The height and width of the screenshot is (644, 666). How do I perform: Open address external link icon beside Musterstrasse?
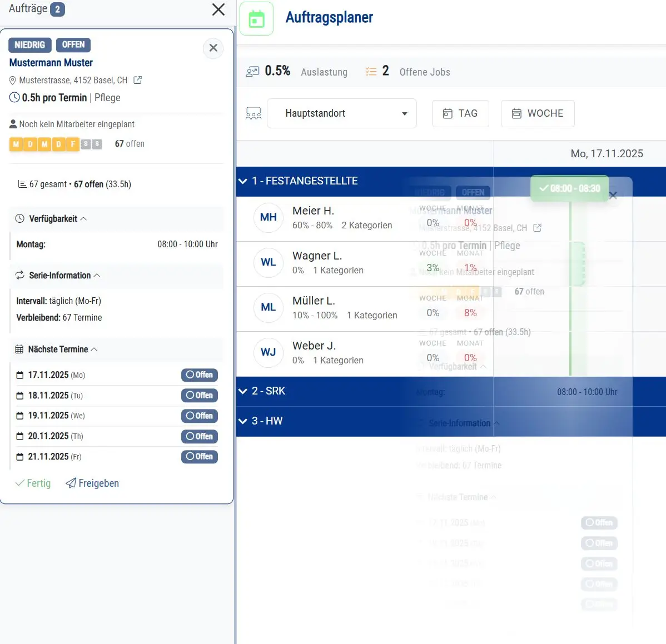coord(138,80)
